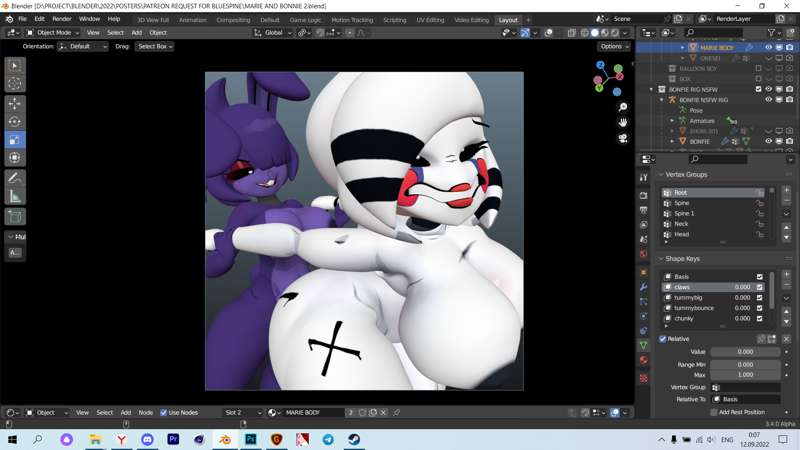Viewport: 800px width, 450px height.
Task: Open Steam from the taskbar
Action: pos(354,439)
